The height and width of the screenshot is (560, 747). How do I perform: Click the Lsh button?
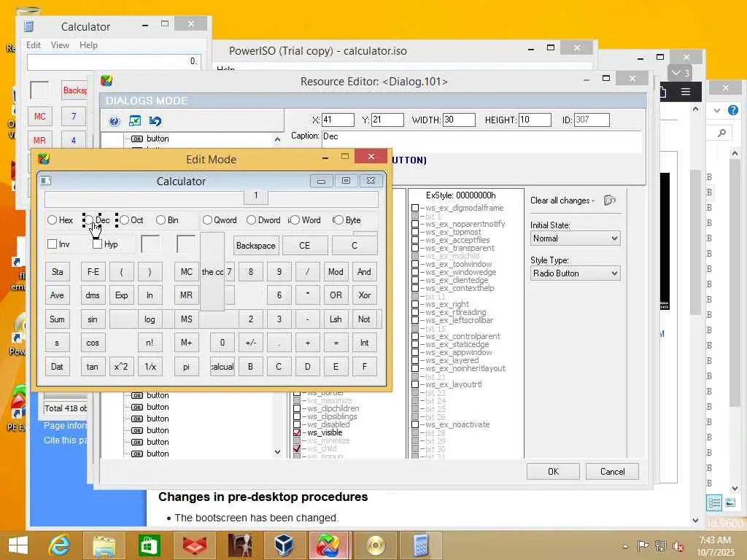336,319
